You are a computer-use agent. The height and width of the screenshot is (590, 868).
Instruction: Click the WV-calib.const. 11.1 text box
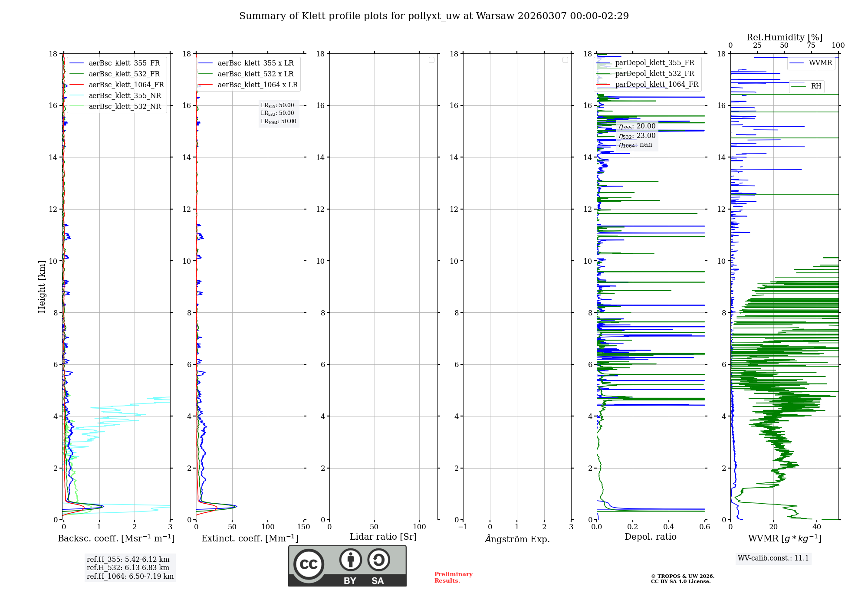click(x=773, y=558)
